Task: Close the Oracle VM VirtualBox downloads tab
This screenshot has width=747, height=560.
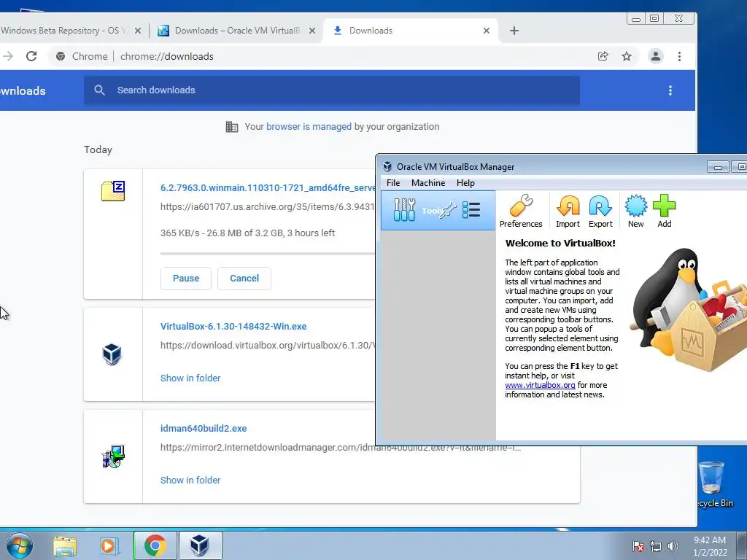Action: (312, 31)
